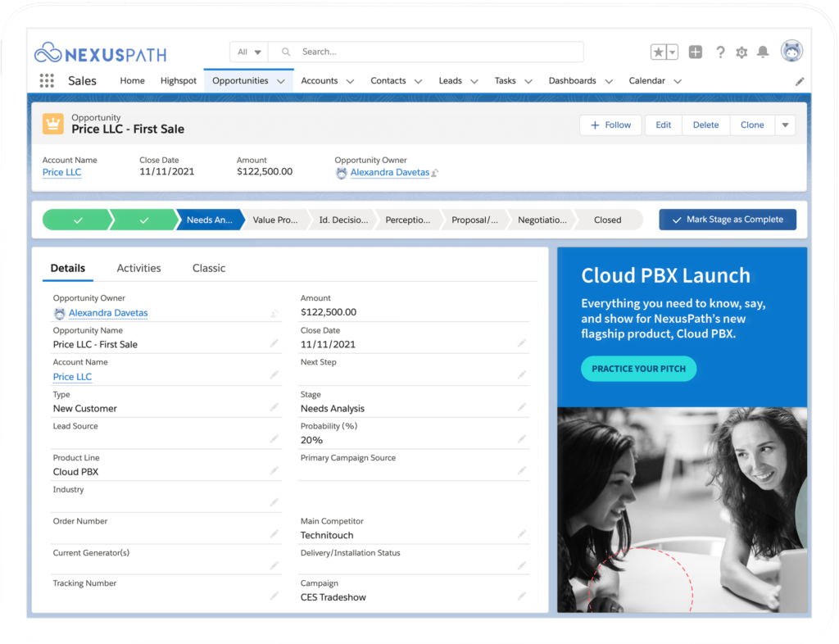Click the pencil icon for Campaign field
839x644 pixels.
[522, 596]
